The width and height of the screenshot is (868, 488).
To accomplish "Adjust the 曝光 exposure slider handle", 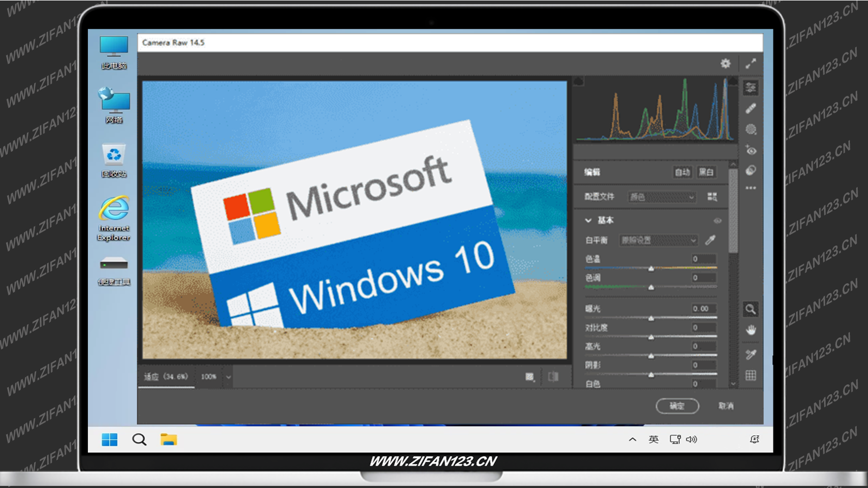I will 651,318.
